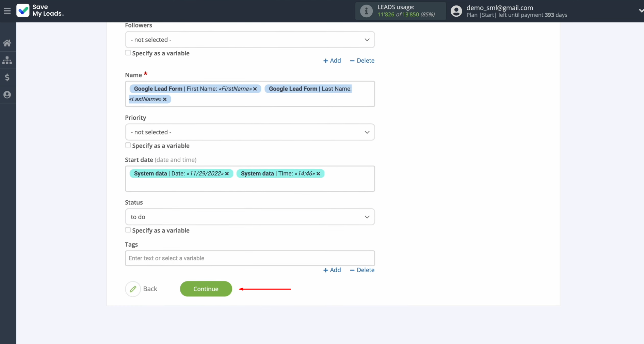The image size is (644, 344).
Task: Toggle Specify as a variable under Followers
Action: 128,53
